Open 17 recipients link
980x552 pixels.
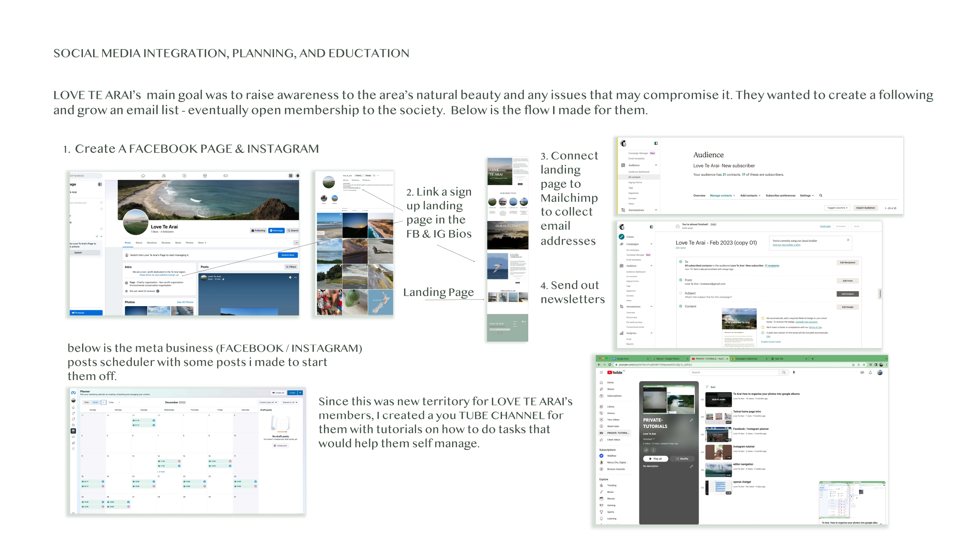pos(772,265)
